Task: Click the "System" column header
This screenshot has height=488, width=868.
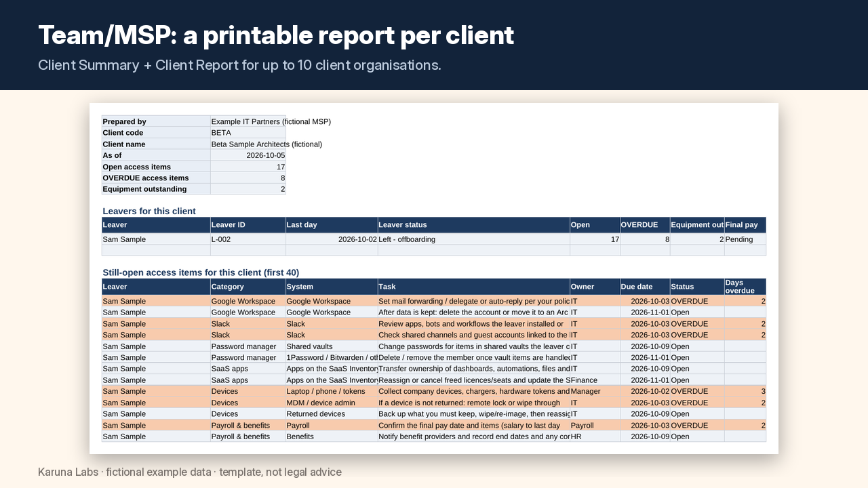Action: (332, 287)
